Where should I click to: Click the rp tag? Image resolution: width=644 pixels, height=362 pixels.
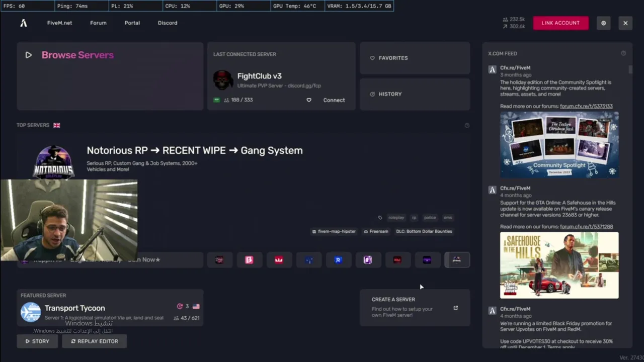pos(414,218)
